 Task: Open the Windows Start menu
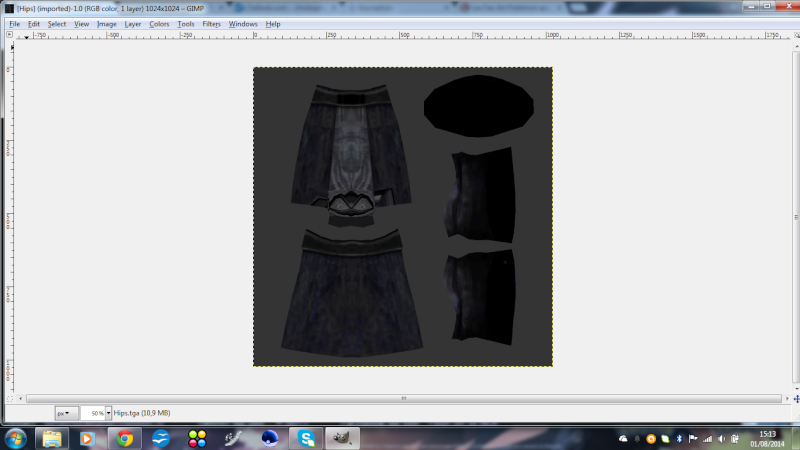point(16,439)
